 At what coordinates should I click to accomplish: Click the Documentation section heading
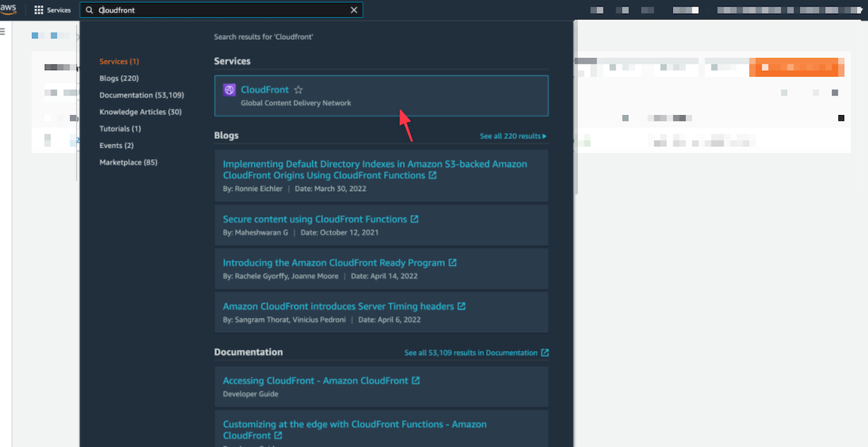pyautogui.click(x=248, y=352)
